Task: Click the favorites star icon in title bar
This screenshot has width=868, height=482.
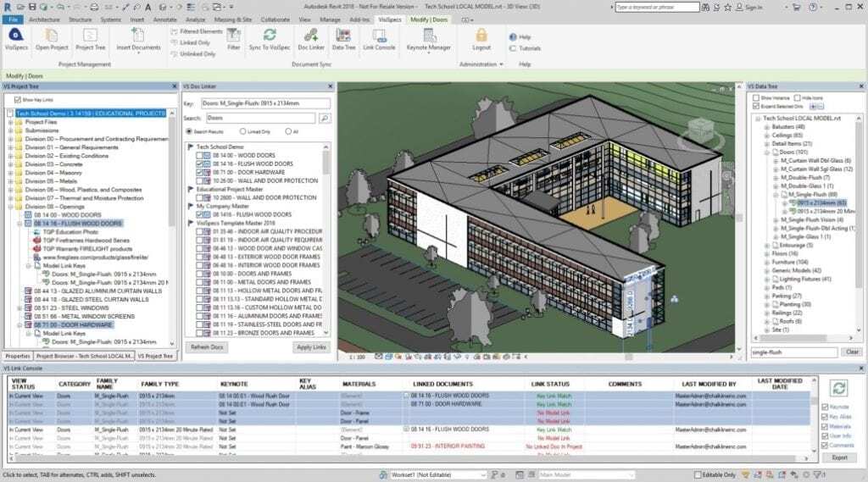Action: pos(727,7)
